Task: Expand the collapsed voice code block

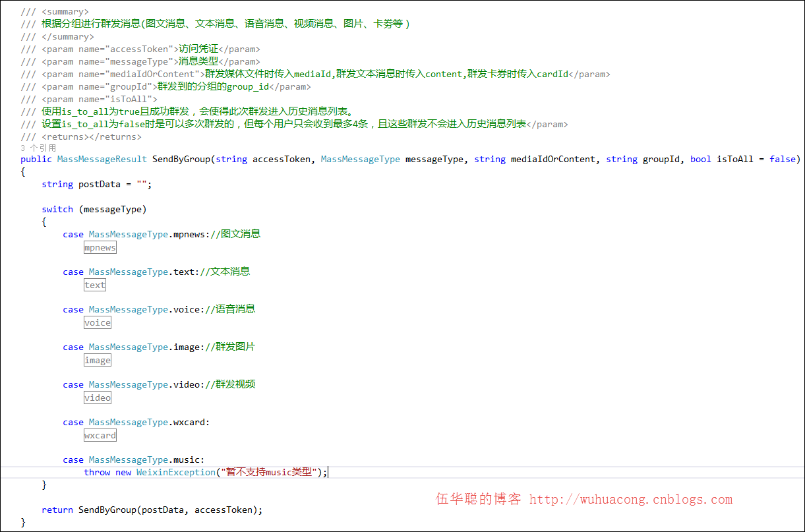Action: [98, 322]
